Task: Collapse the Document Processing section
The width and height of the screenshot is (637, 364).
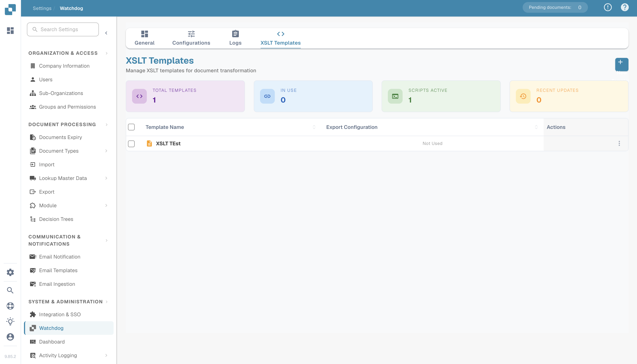Action: pyautogui.click(x=107, y=124)
